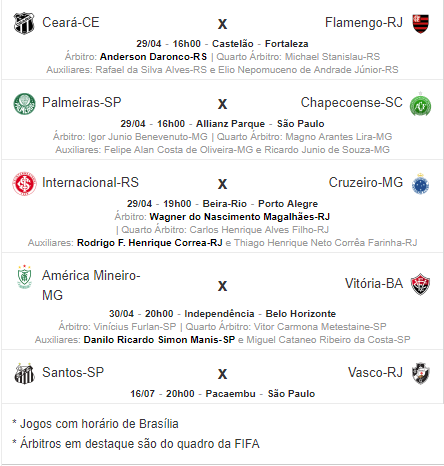The width and height of the screenshot is (444, 466).
Task: Select the Palmeiras green crest icon
Action: [x=24, y=104]
